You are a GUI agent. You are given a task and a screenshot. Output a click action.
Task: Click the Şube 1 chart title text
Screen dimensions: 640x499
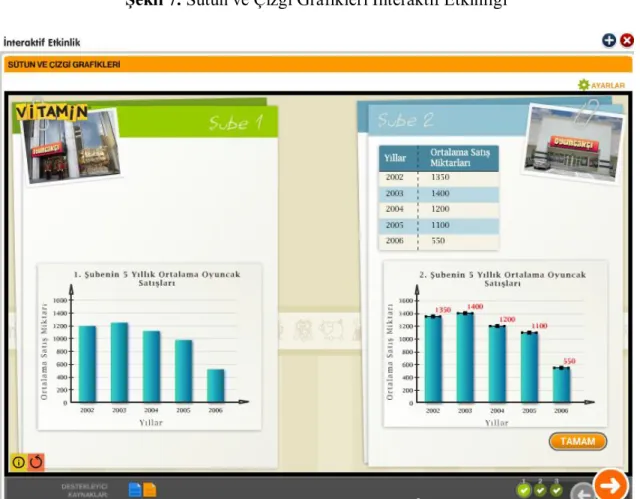(157, 278)
